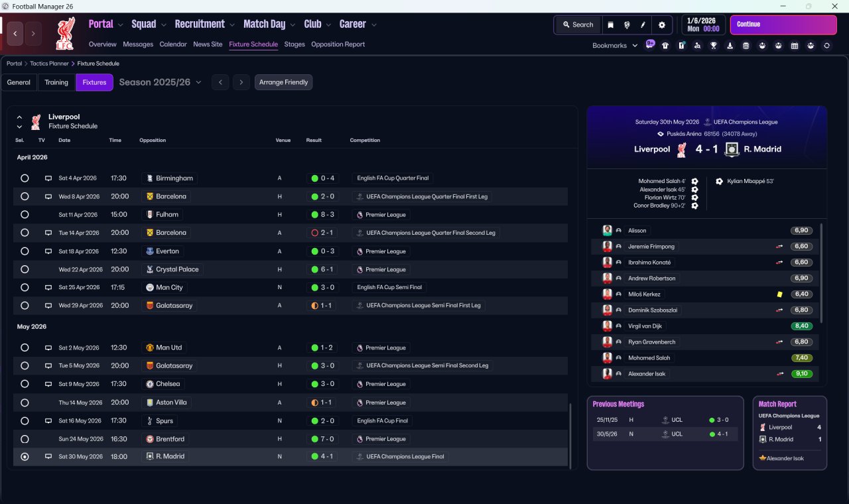Image resolution: width=849 pixels, height=504 pixels.
Task: Select the Everton fixture radio button
Action: click(25, 251)
